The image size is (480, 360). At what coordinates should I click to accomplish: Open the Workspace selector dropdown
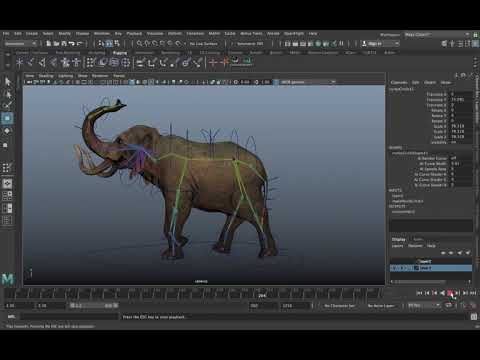click(x=437, y=34)
